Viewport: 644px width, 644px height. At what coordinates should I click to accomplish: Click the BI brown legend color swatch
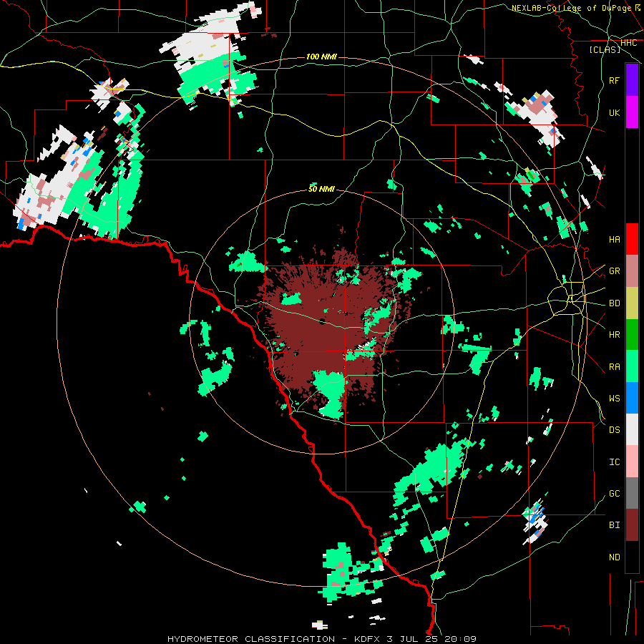click(x=632, y=525)
